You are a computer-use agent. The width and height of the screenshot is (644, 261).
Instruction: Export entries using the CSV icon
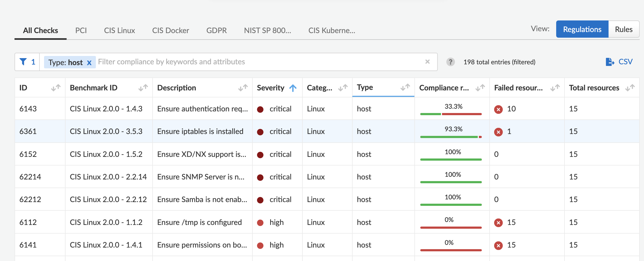610,62
